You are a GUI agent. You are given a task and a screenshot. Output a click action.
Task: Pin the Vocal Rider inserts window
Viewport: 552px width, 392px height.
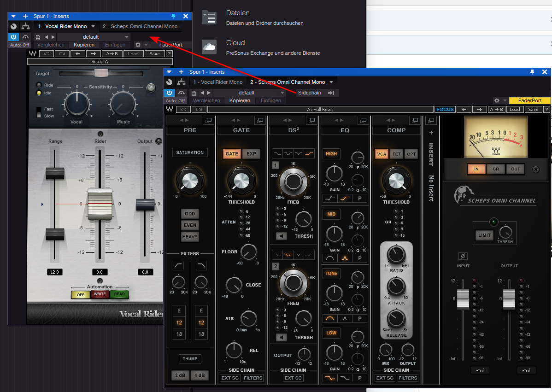173,16
